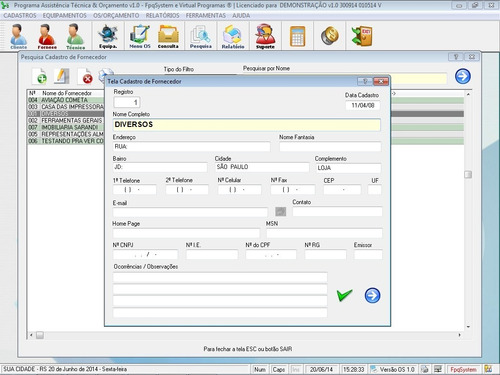The width and height of the screenshot is (500, 375).
Task: Delete supplier with the red X icon
Action: (x=86, y=76)
